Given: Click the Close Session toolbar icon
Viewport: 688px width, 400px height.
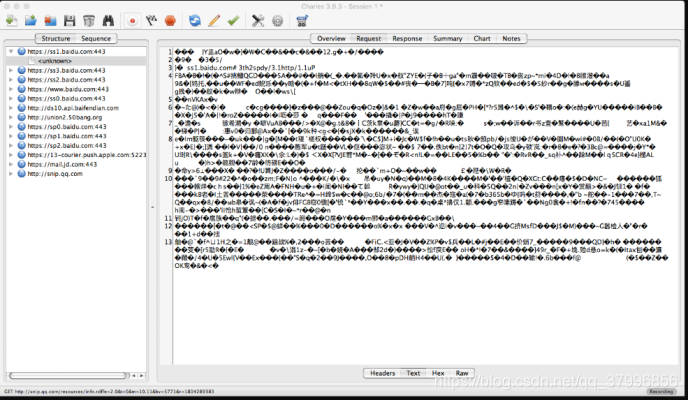Looking at the screenshot, I should pos(50,21).
